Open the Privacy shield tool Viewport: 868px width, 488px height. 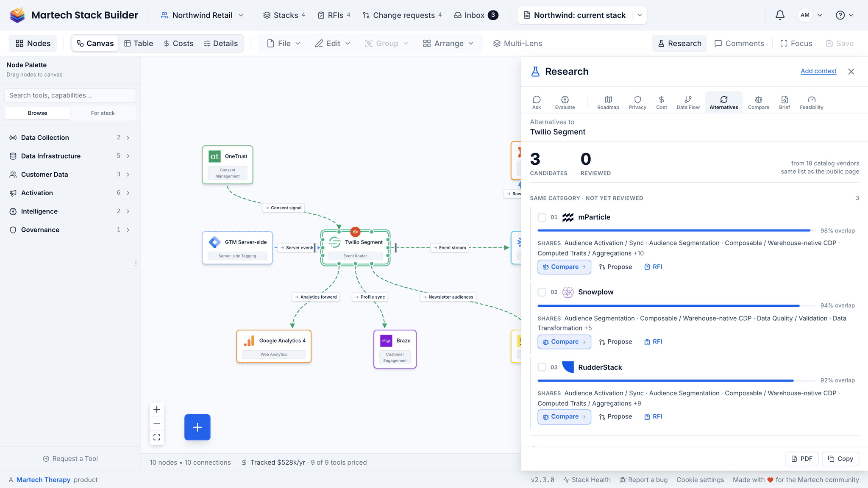tap(637, 102)
